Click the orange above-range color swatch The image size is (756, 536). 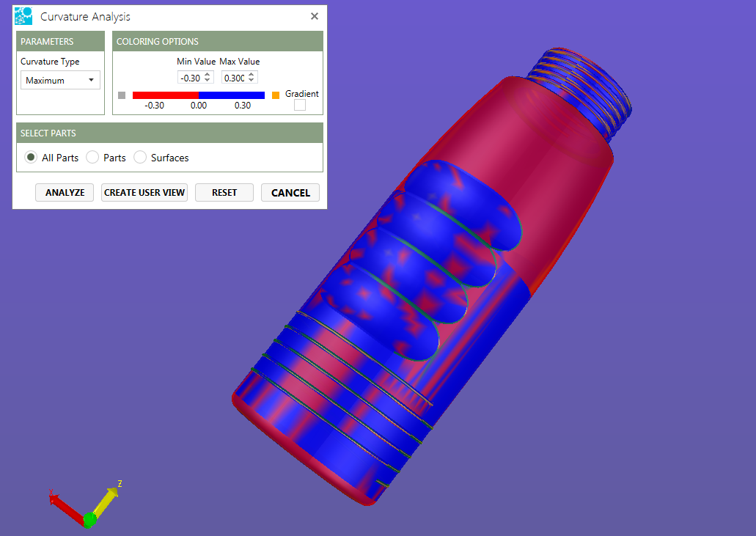[x=276, y=95]
